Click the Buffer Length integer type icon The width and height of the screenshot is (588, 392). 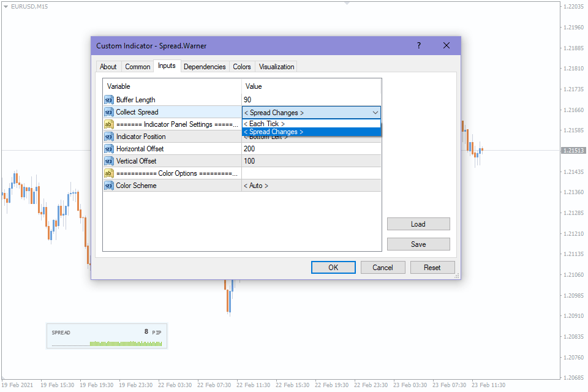click(x=109, y=100)
